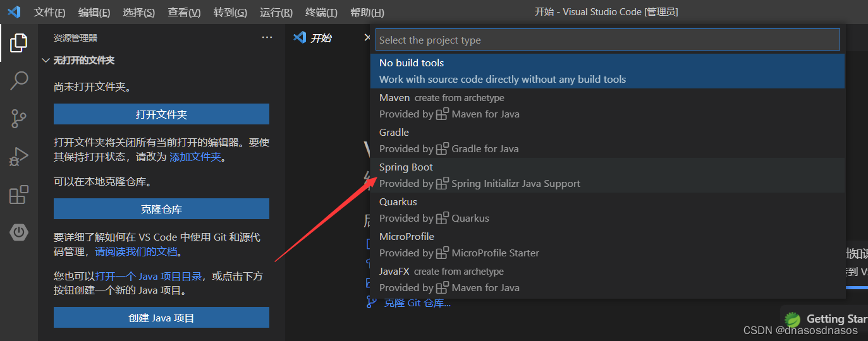Open the 文件(F) menu

(49, 13)
